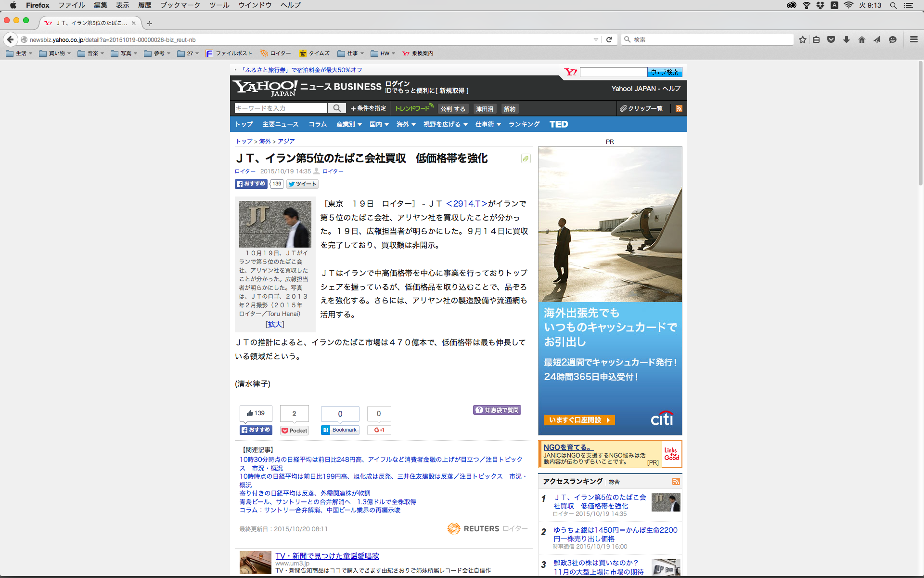Open the 2914.T stock code link
Viewport: 924px width, 578px height.
(x=466, y=204)
